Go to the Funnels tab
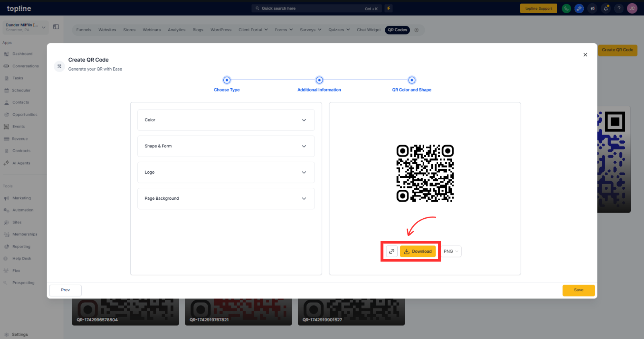644x339 pixels. pyautogui.click(x=84, y=30)
